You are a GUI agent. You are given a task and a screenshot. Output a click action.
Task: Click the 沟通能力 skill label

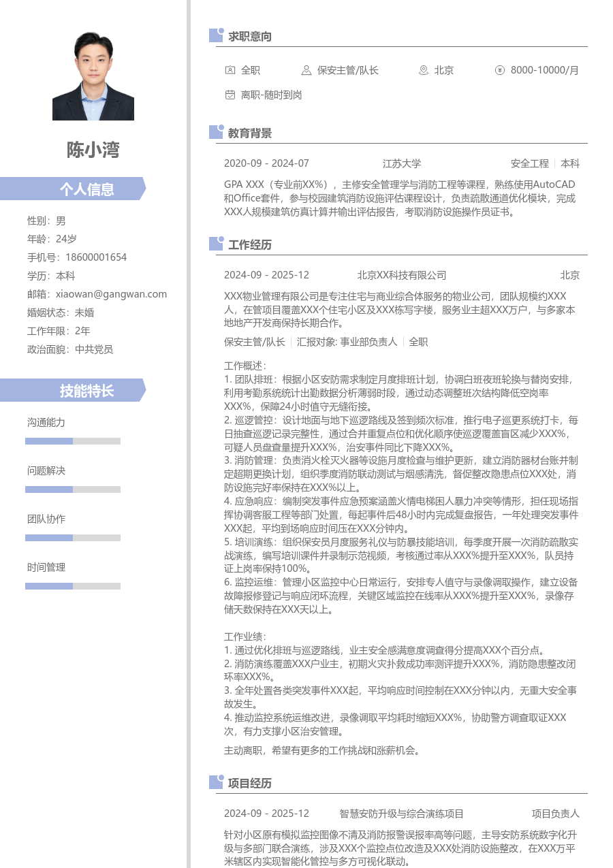[46, 422]
